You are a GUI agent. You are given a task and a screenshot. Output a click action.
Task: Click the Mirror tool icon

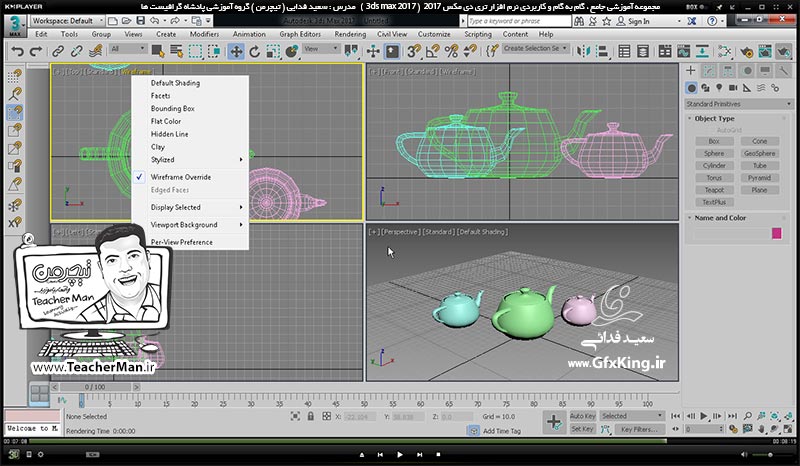584,52
